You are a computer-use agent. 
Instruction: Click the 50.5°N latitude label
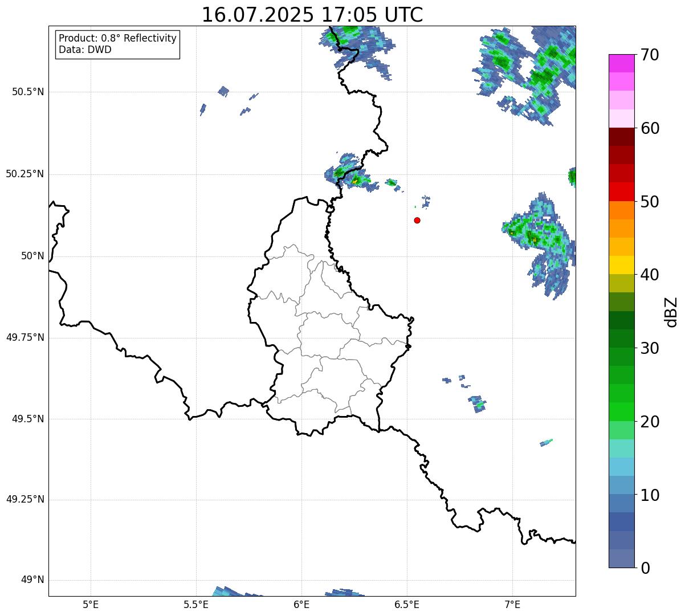point(27,92)
